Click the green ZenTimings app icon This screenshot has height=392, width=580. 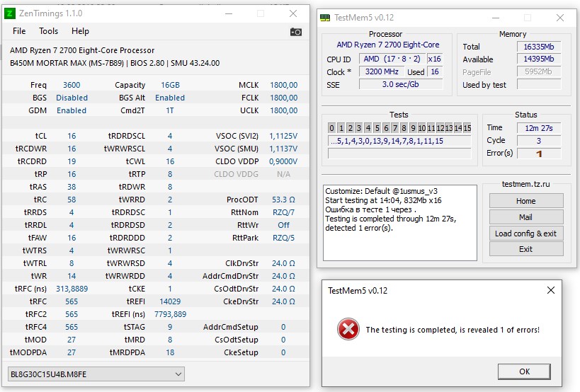[x=10, y=13]
